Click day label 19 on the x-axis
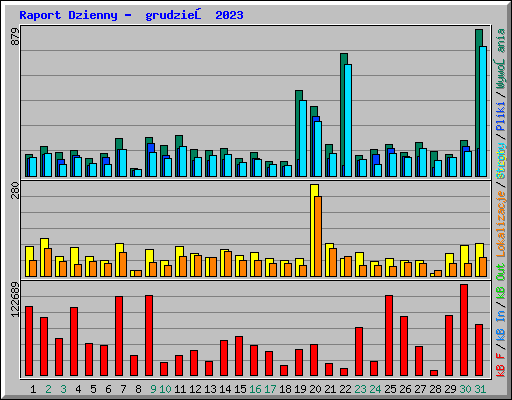Image resolution: width=512 pixels, height=400 pixels. point(300,389)
